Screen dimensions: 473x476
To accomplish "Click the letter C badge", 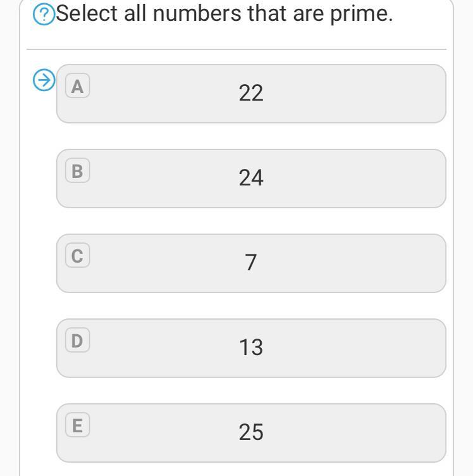I will (77, 256).
